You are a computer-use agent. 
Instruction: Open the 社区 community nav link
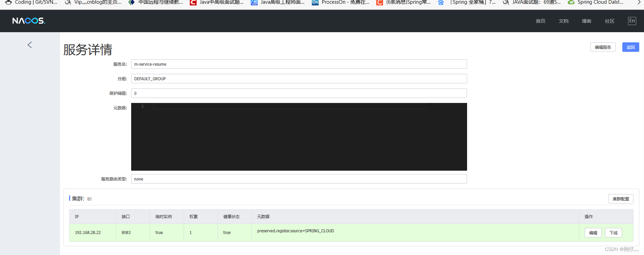(610, 21)
